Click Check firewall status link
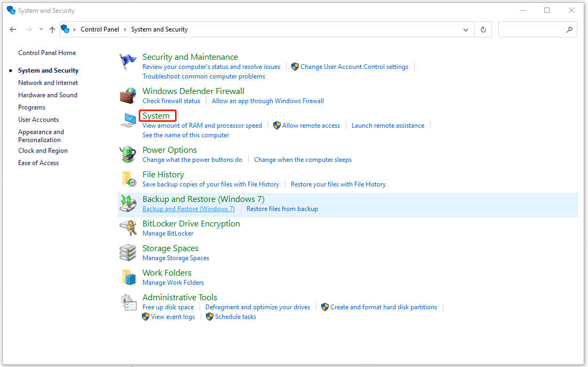The image size is (588, 367). click(171, 101)
